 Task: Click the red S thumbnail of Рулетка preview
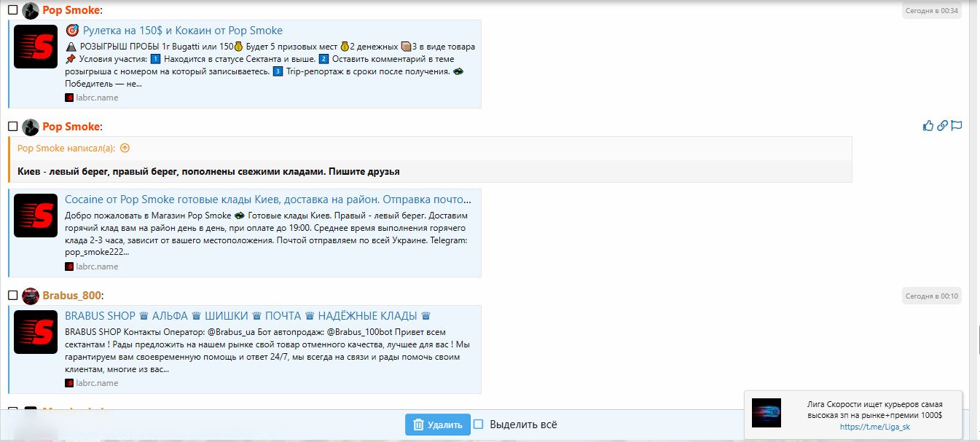pos(36,47)
